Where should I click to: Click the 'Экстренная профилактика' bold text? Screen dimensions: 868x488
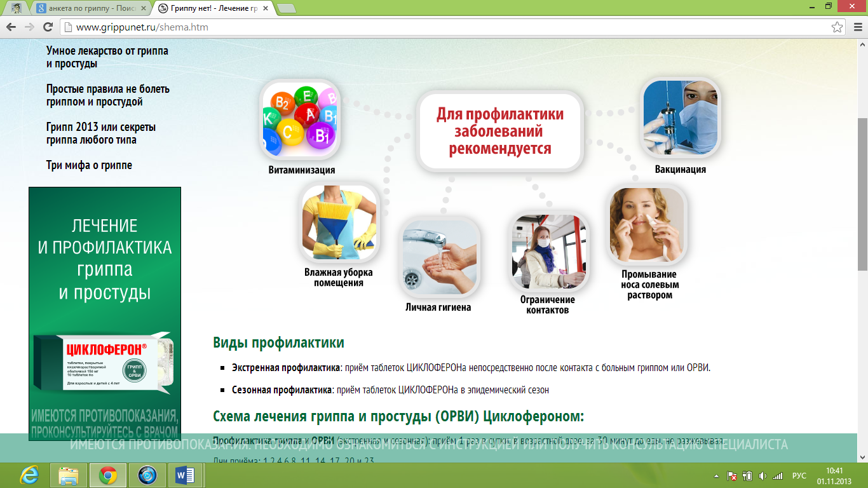click(x=287, y=368)
